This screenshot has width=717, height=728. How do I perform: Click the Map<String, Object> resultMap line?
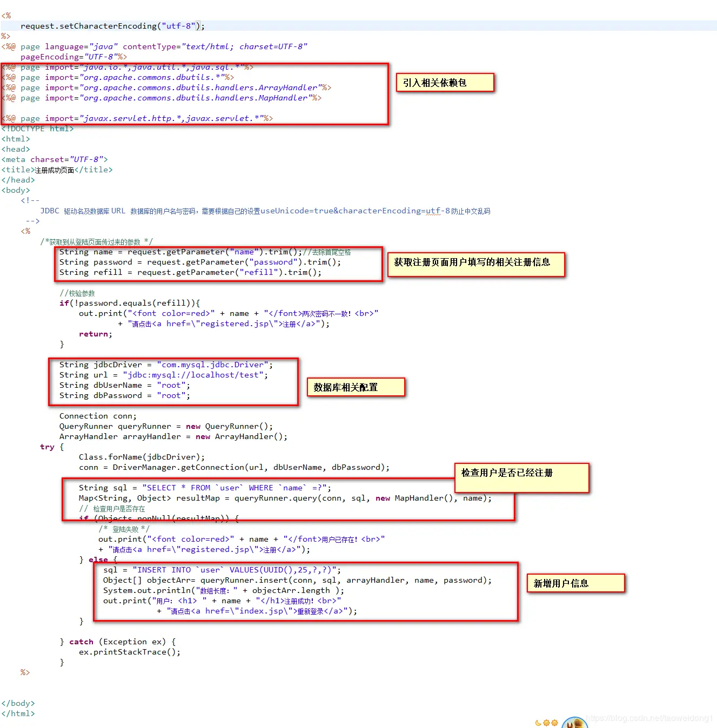[x=285, y=498]
